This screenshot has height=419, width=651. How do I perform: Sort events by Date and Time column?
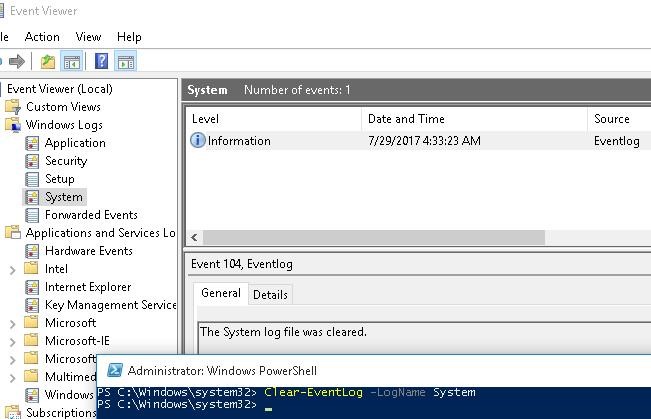point(406,119)
